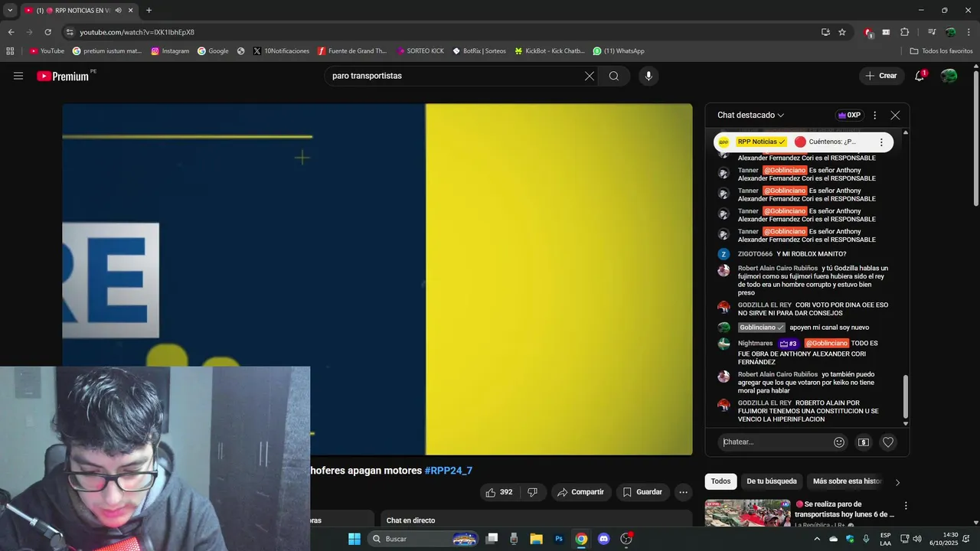Open Photoshop from the taskbar

pos(559,539)
